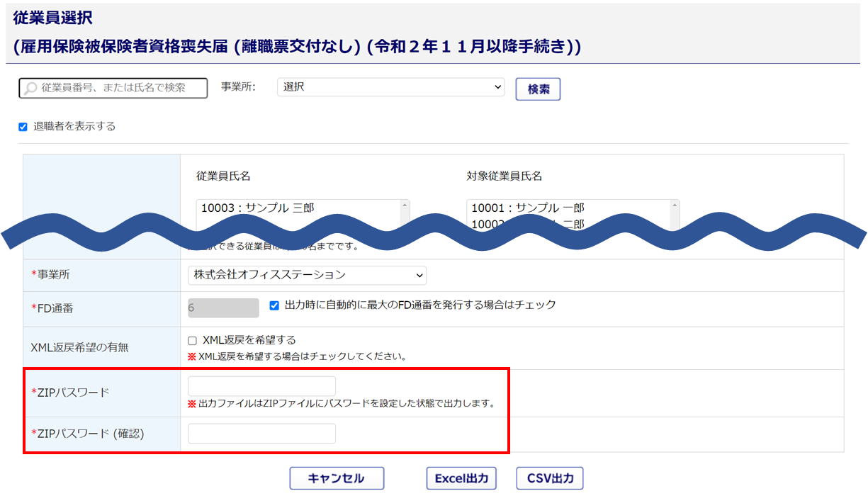Open the 事業所 dropdown showing 選択
The width and height of the screenshot is (868, 496).
(391, 87)
